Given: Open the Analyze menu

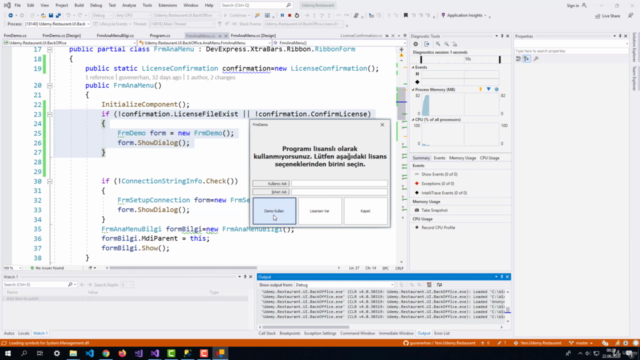Looking at the screenshot, I should [129, 5].
